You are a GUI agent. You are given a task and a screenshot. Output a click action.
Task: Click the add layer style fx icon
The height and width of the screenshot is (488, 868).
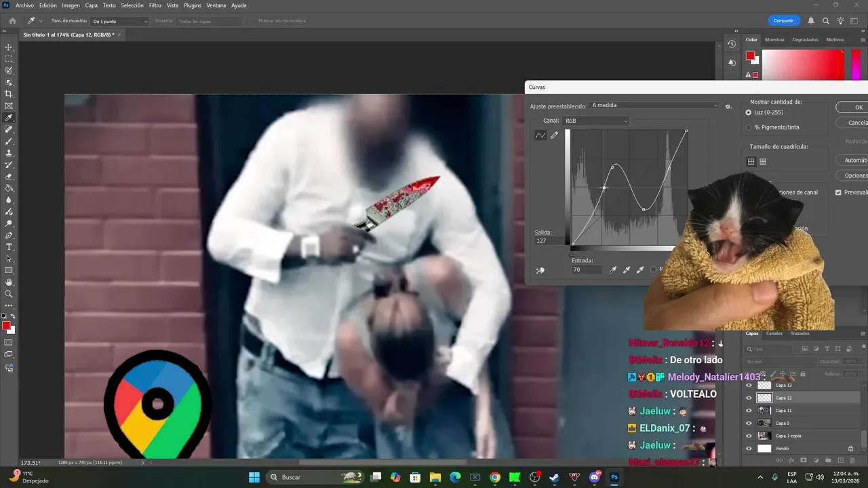coord(791,460)
